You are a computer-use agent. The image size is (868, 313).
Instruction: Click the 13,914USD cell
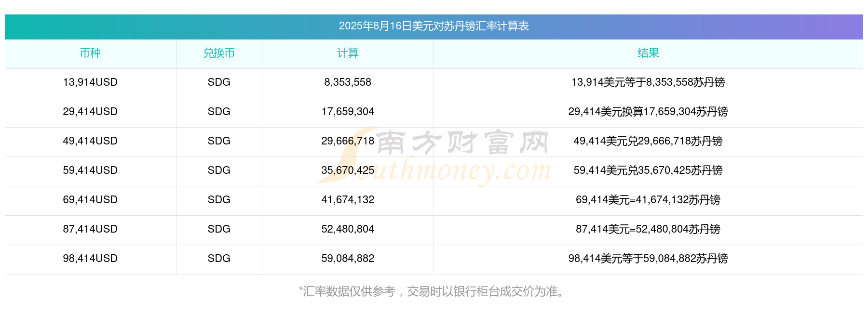pyautogui.click(x=90, y=82)
